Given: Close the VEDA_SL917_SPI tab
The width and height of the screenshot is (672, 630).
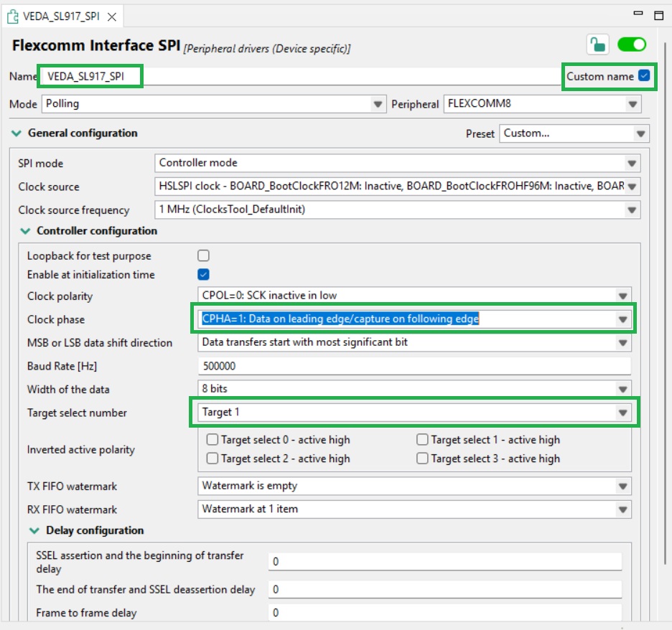Looking at the screenshot, I should point(108,16).
